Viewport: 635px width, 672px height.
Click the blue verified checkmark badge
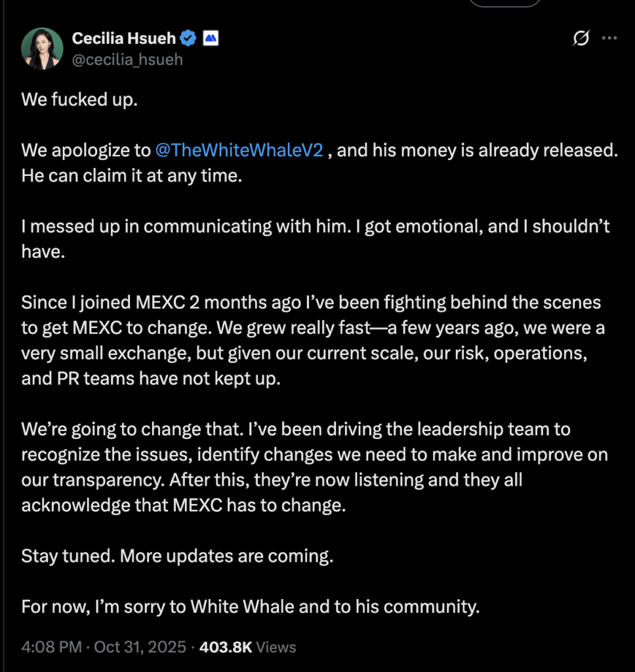[x=189, y=39]
